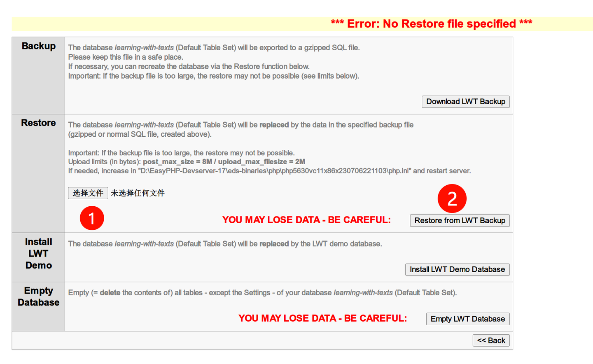
Task: Click the warning text beside Restore from LWT Backup
Action: coord(306,220)
